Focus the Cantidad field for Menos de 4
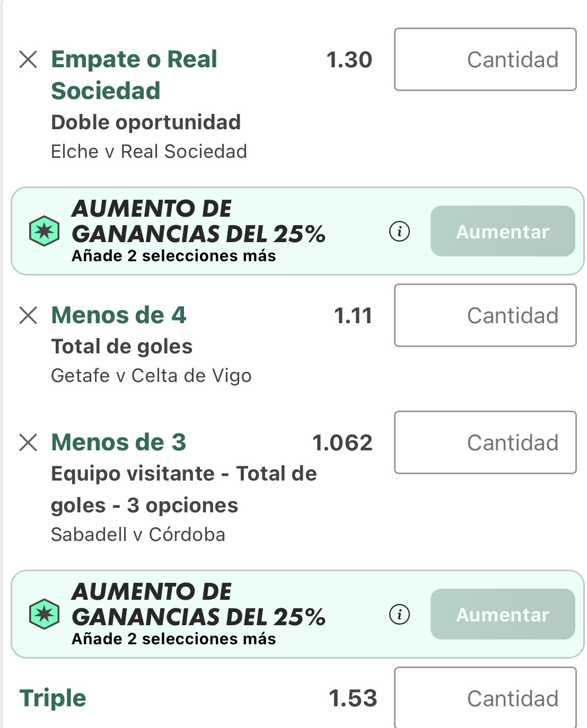Screen dimensions: 587x728 click(x=485, y=315)
